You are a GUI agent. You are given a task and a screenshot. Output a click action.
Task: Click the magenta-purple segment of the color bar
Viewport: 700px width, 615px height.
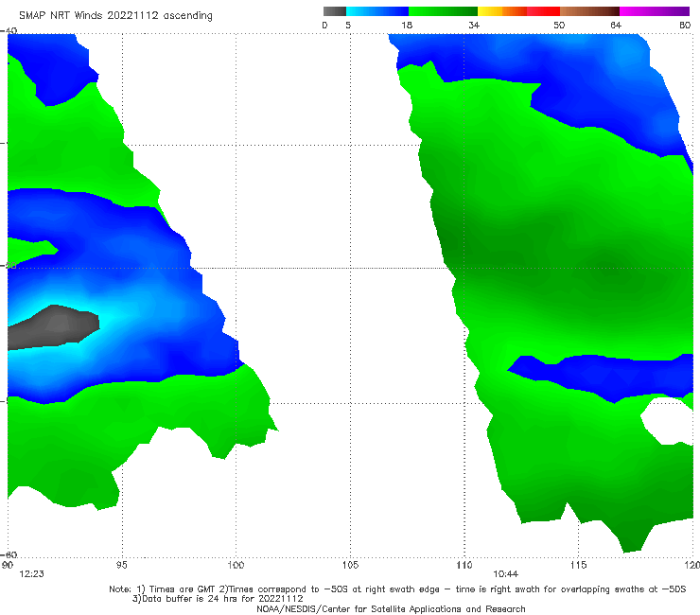point(655,11)
